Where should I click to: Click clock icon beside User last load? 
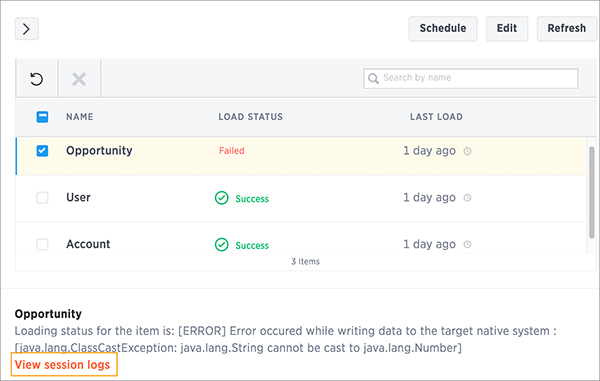(467, 198)
